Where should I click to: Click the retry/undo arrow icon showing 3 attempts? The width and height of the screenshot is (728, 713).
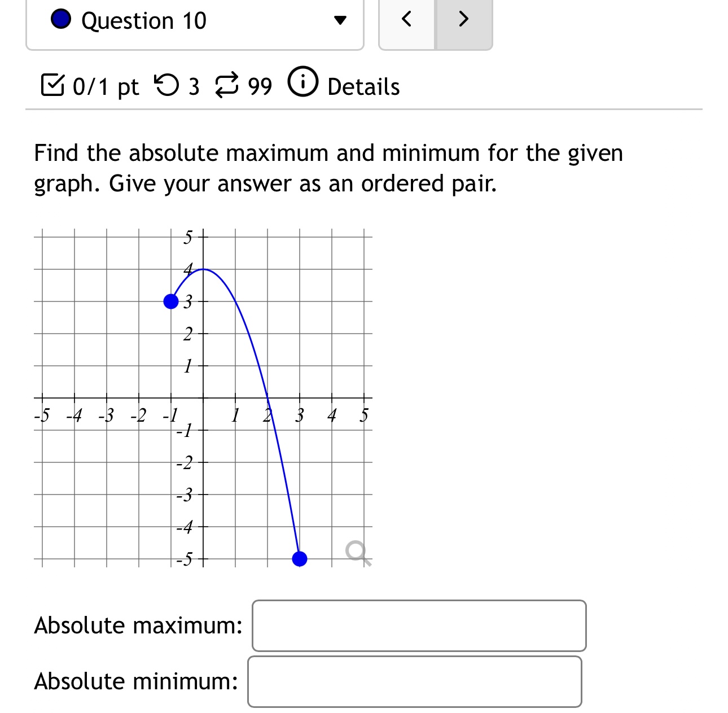[165, 85]
